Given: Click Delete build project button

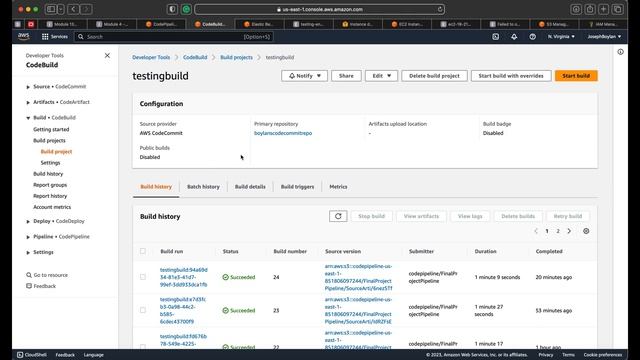Looking at the screenshot, I should point(434,76).
